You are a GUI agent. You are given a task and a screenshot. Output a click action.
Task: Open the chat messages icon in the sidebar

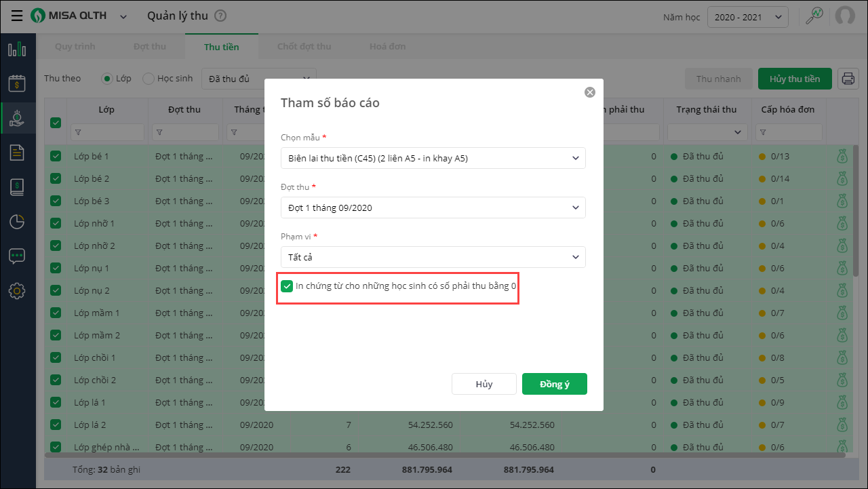coord(17,256)
